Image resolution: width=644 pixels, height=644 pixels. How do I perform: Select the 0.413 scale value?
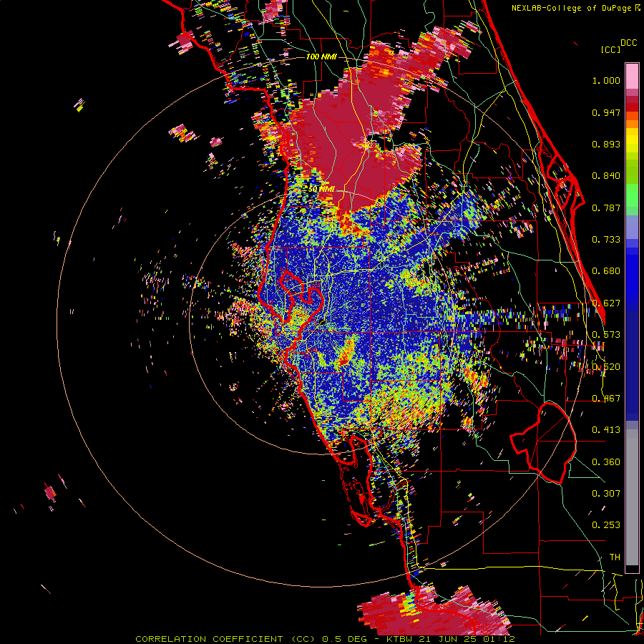[606, 430]
